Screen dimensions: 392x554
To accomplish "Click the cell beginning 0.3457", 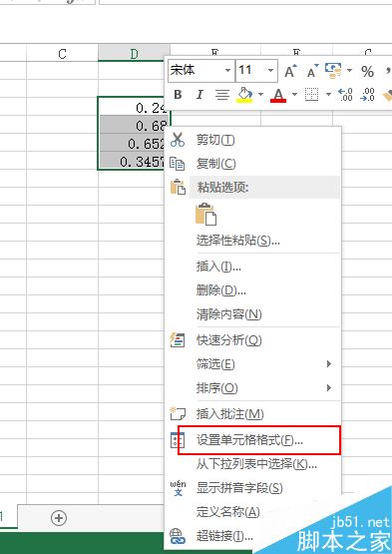I will 133,161.
